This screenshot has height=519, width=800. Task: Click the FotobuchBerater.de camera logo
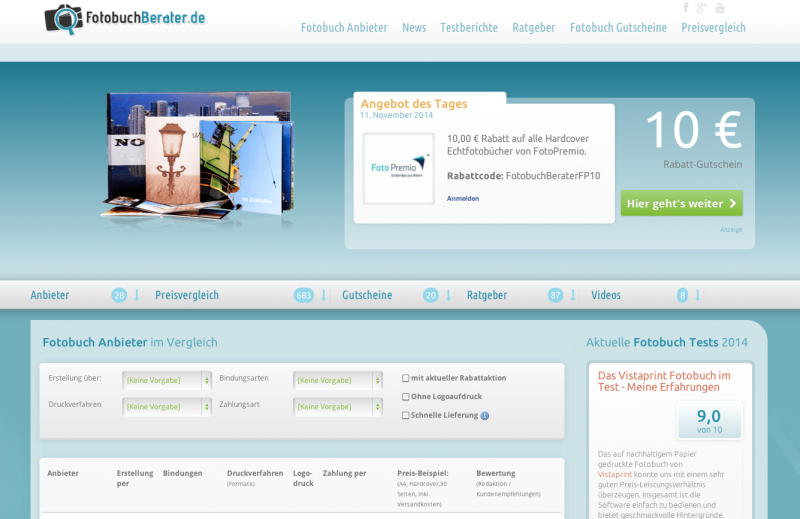coord(124,19)
